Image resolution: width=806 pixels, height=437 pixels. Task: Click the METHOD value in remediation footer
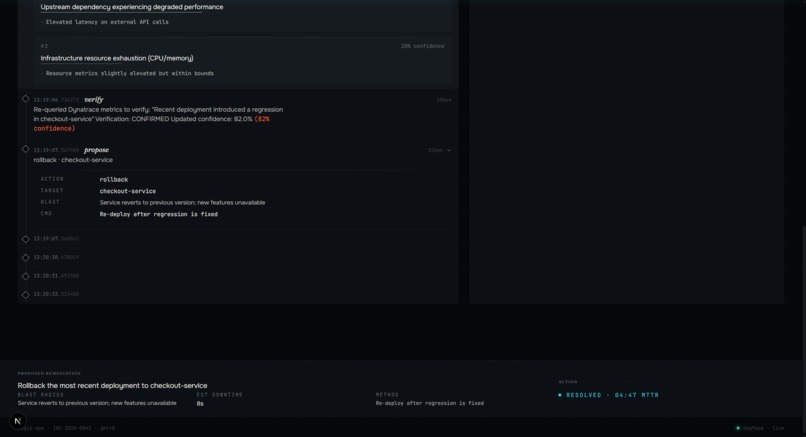[430, 404]
